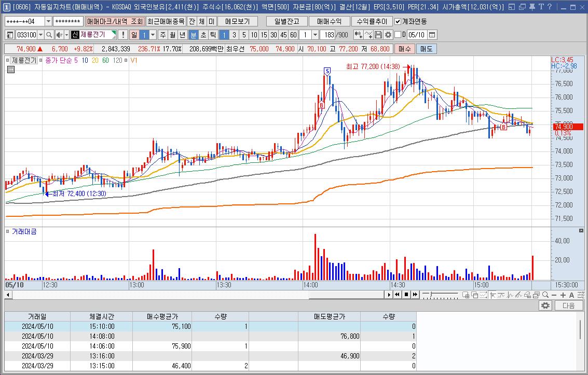Image resolution: width=588 pixels, height=375 pixels.
Task: Click the rightmost chart toolbar menu icon
Action: coord(580,295)
